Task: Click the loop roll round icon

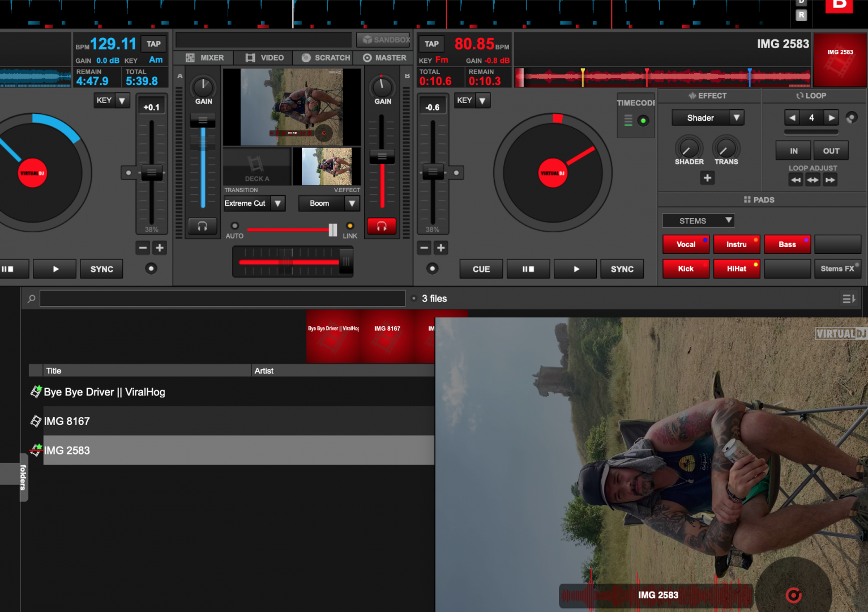Action: 851,118
